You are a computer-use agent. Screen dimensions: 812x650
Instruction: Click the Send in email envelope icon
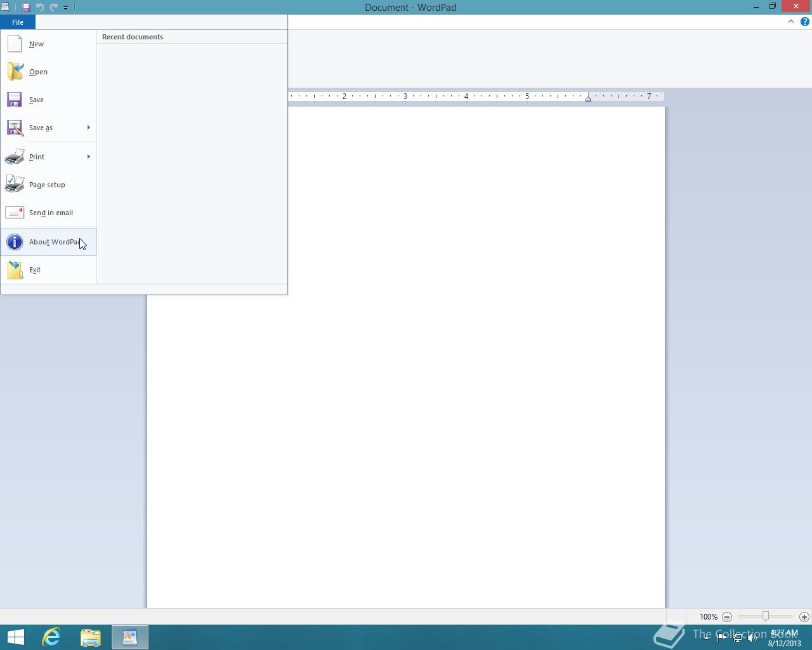[15, 213]
